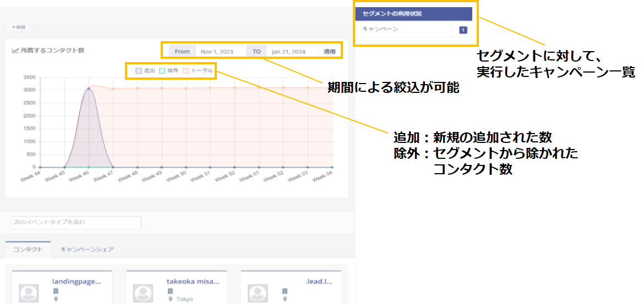
Task: Click the company building icon under takeoka misa
Action: click(x=171, y=291)
